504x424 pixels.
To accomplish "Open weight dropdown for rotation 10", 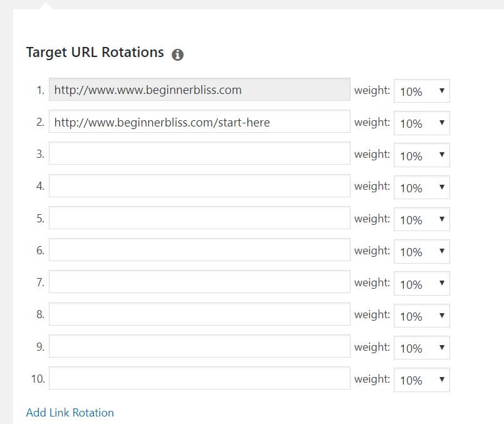I will [x=421, y=380].
